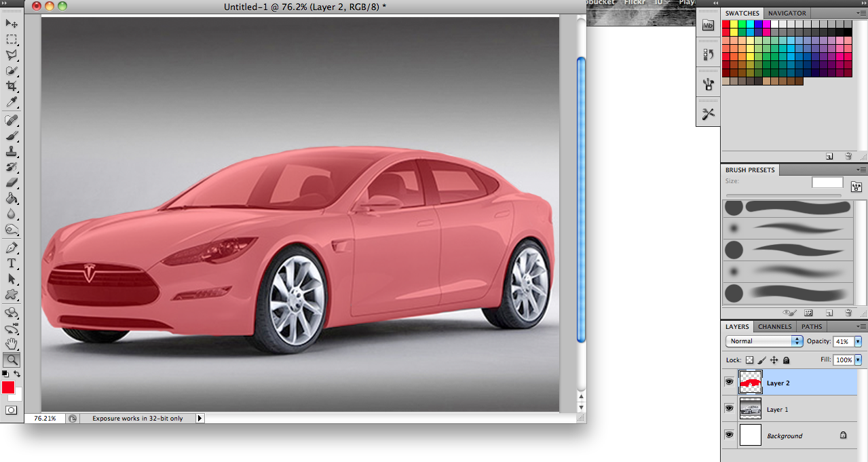Select the Rectangular Marquee tool
Screen dimensions: 868x462
point(12,39)
